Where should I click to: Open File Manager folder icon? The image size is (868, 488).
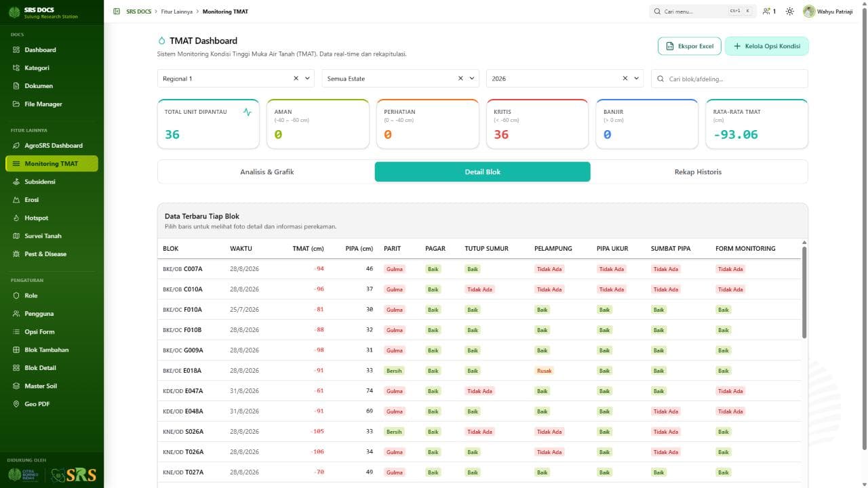click(x=17, y=104)
